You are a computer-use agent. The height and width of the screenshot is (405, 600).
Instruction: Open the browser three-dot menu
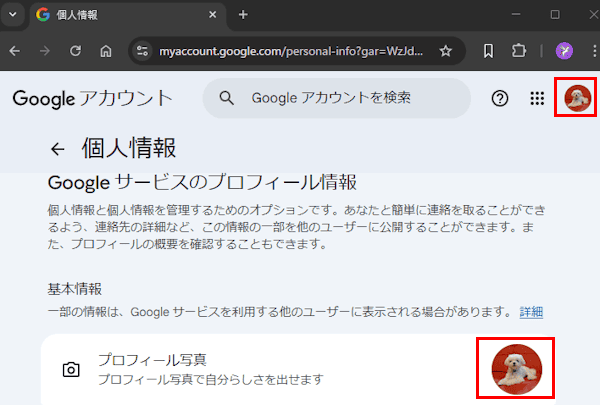[x=594, y=51]
